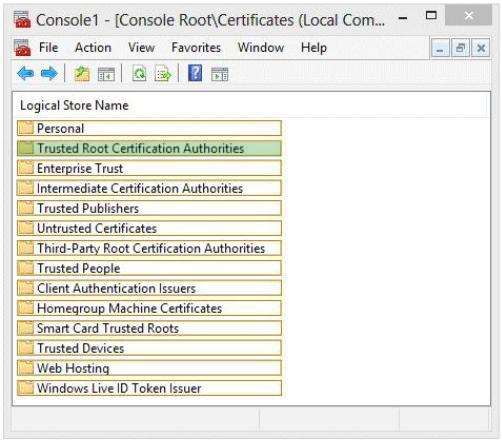The height and width of the screenshot is (442, 502).
Task: Click the Back arrow toolbar icon
Action: click(x=25, y=74)
